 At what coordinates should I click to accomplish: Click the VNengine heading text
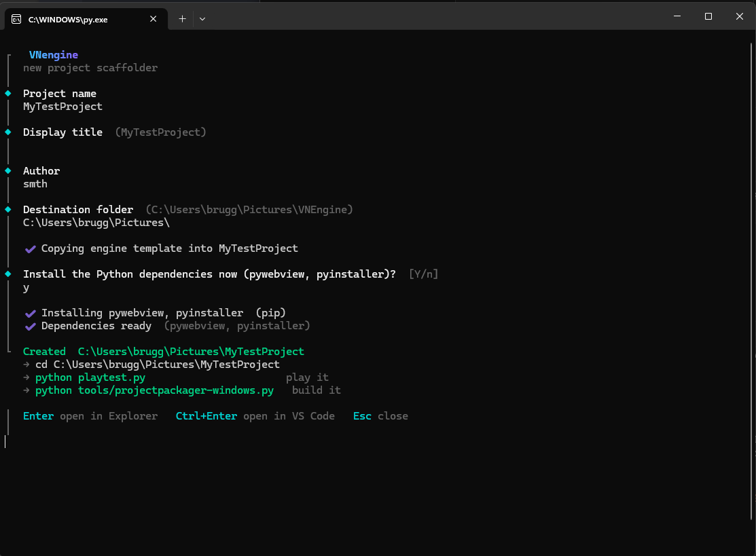point(54,55)
